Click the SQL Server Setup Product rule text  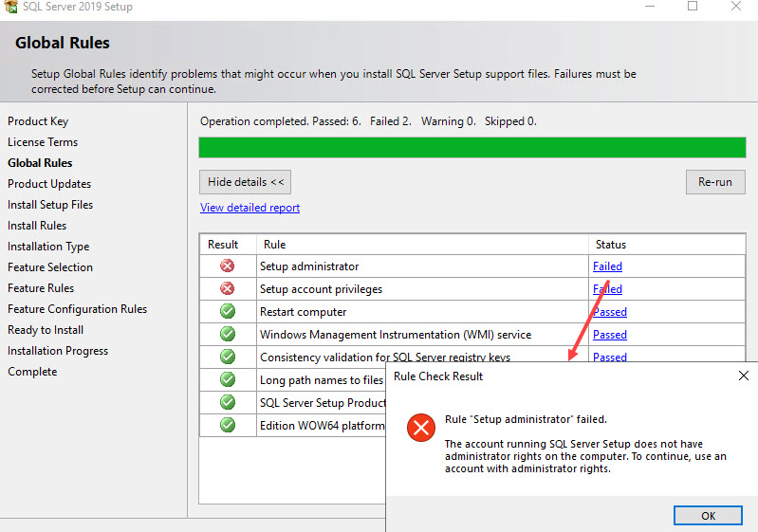click(x=323, y=402)
